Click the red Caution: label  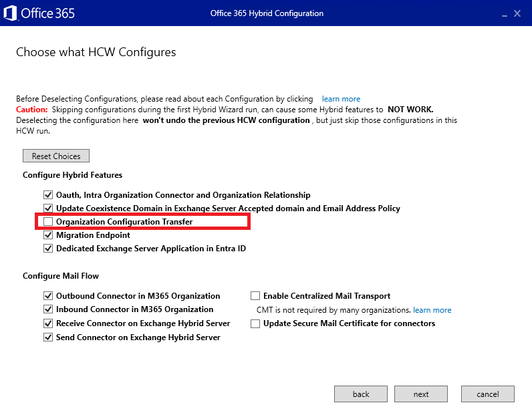(x=32, y=110)
